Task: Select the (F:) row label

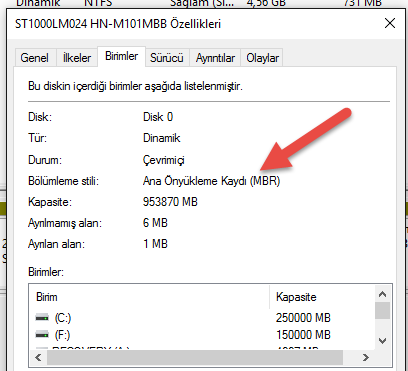Action: pyautogui.click(x=62, y=335)
